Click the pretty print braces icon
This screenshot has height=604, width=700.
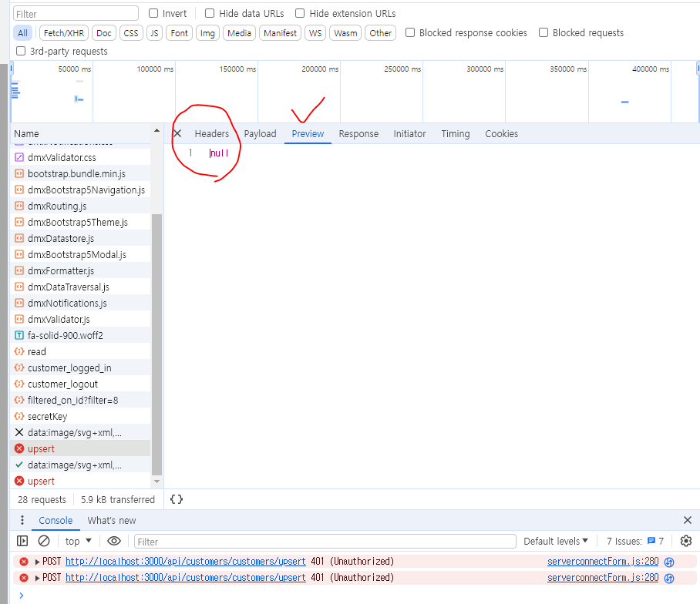(177, 499)
